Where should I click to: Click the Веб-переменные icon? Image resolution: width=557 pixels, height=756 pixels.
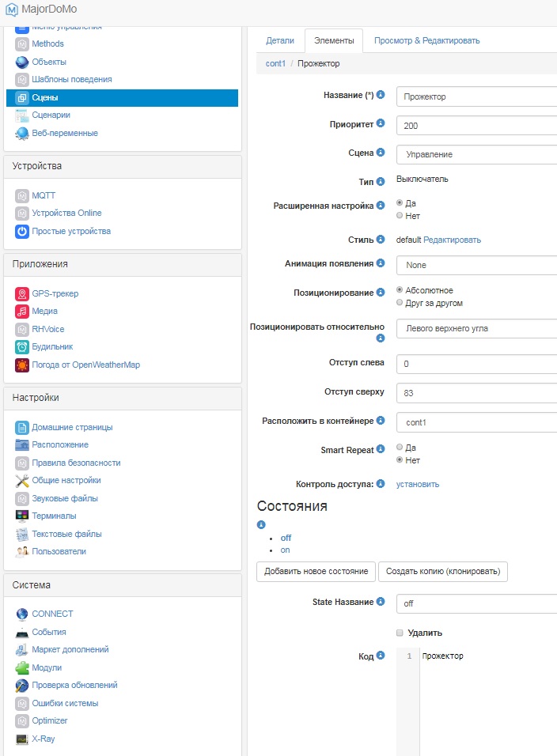[x=21, y=134]
